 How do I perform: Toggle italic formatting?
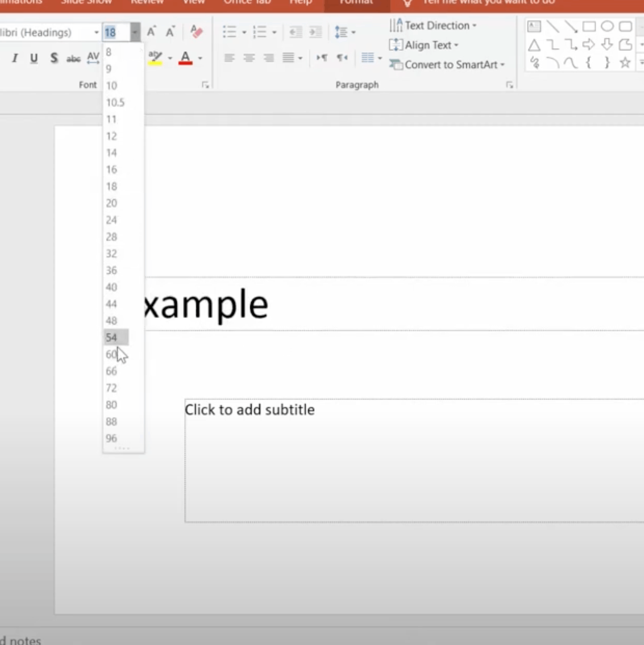[15, 58]
